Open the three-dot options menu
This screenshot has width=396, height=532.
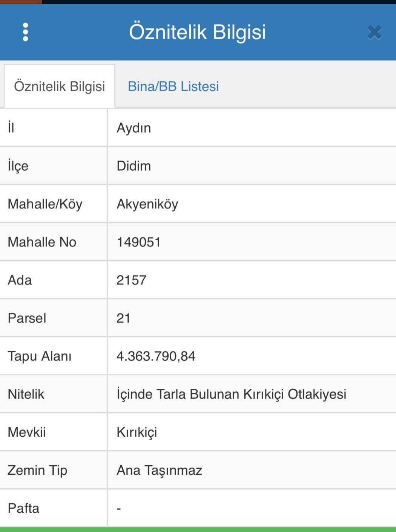click(25, 32)
